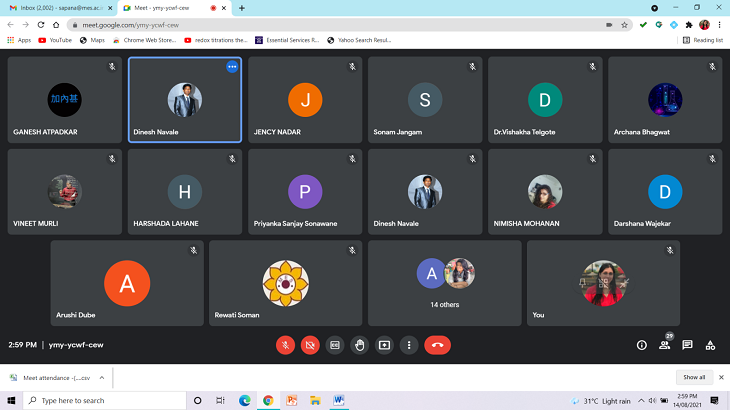Open the blue options dots on Dinesh Navale tile
This screenshot has height=410, width=730.
(x=232, y=67)
